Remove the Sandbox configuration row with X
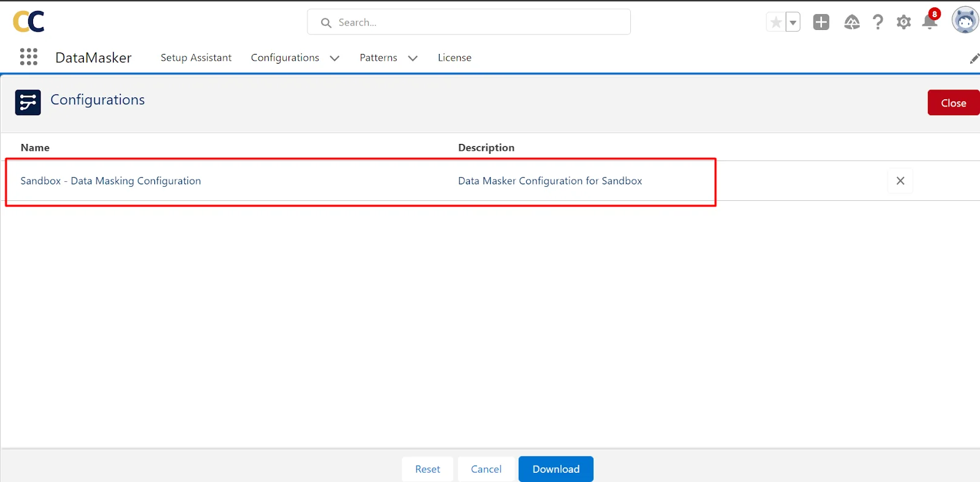This screenshot has height=482, width=980. (900, 181)
